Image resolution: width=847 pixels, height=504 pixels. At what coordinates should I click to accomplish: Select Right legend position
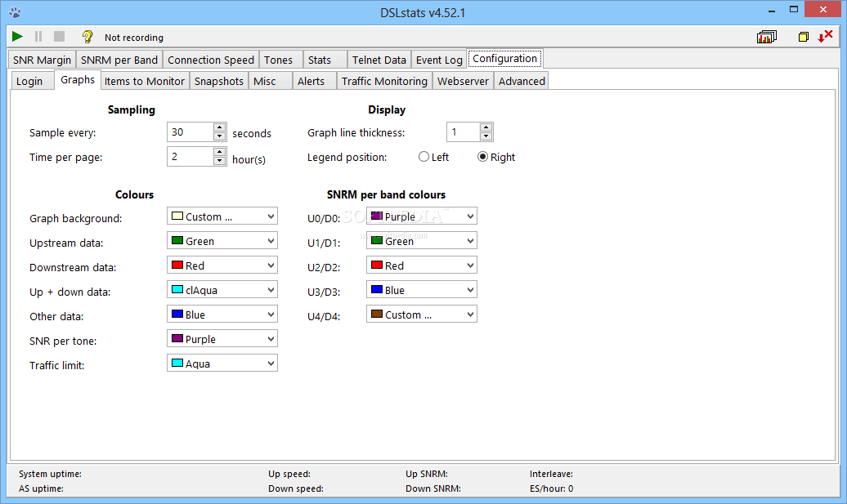(x=496, y=157)
